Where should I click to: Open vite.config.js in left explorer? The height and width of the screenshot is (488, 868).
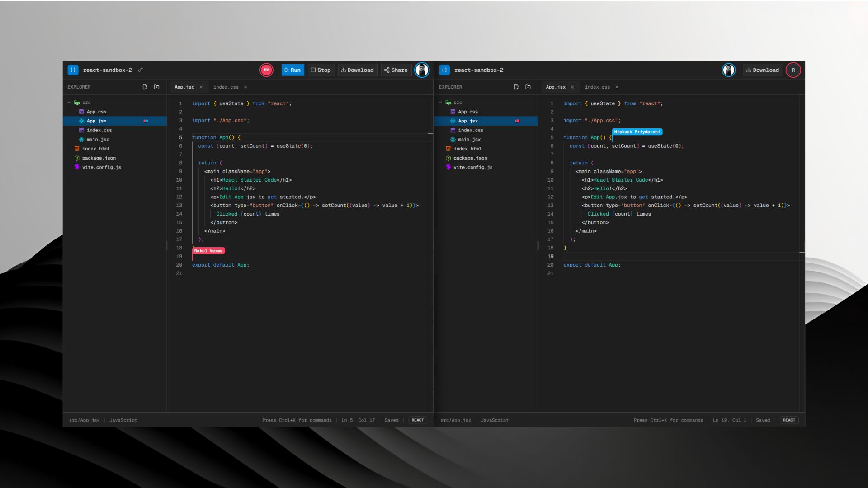pos(115,167)
